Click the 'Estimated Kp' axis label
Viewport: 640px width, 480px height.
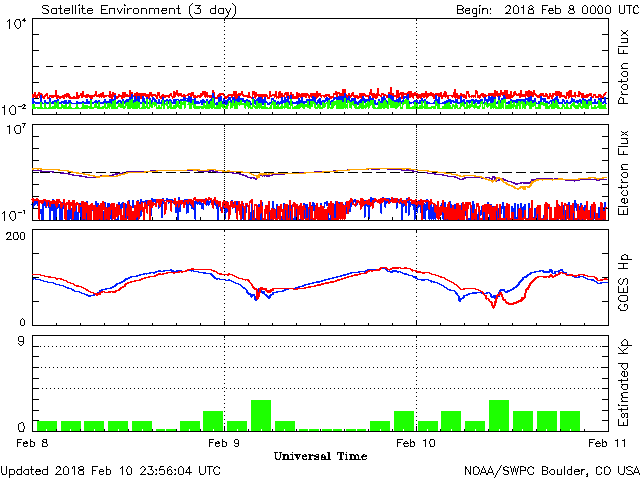[623, 383]
